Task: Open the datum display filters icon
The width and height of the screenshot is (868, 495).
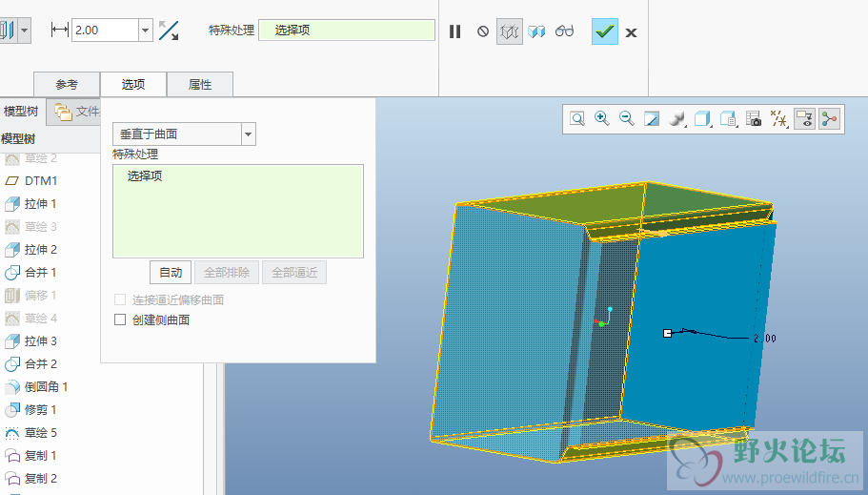Action: [778, 118]
